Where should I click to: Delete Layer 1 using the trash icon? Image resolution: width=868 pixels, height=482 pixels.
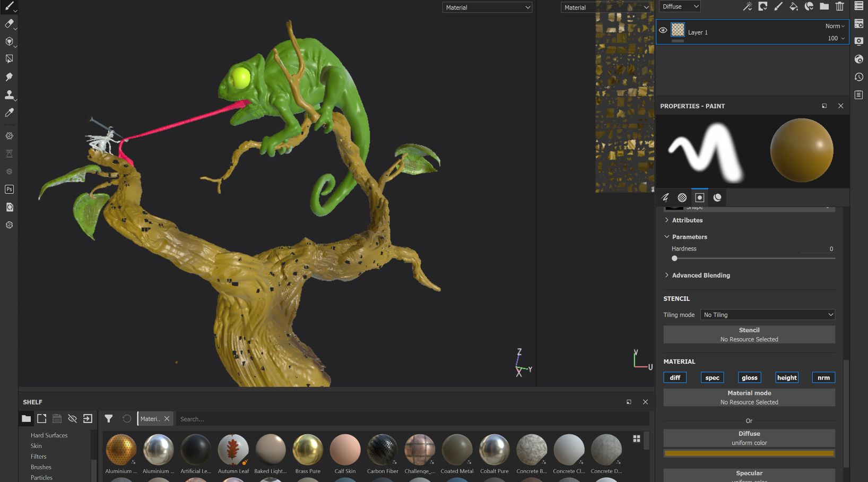[x=840, y=6]
